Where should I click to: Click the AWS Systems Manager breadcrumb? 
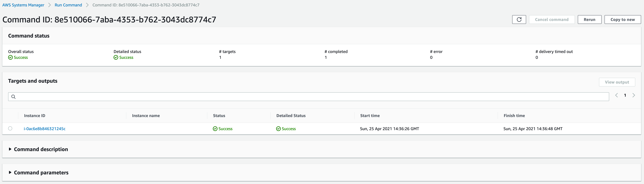click(23, 5)
